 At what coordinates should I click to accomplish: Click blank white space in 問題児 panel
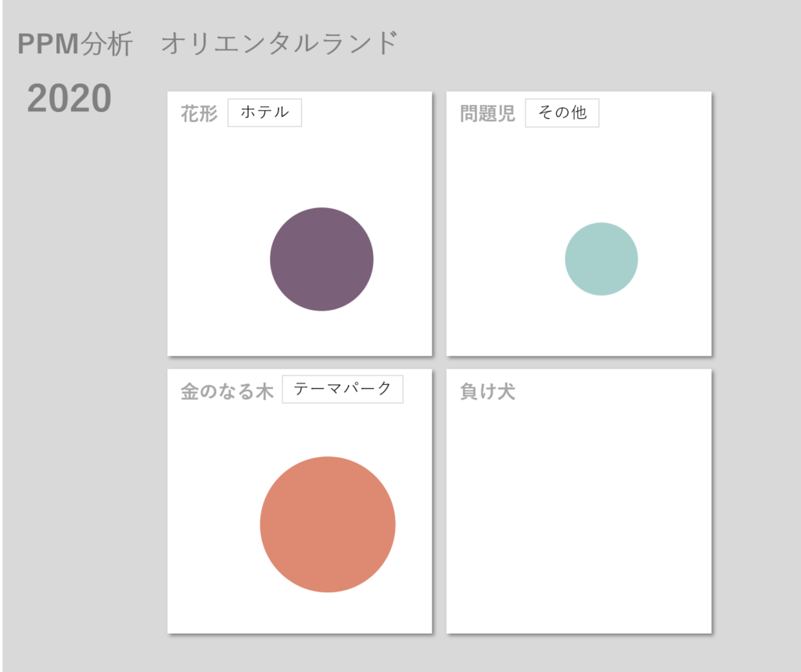click(x=501, y=313)
